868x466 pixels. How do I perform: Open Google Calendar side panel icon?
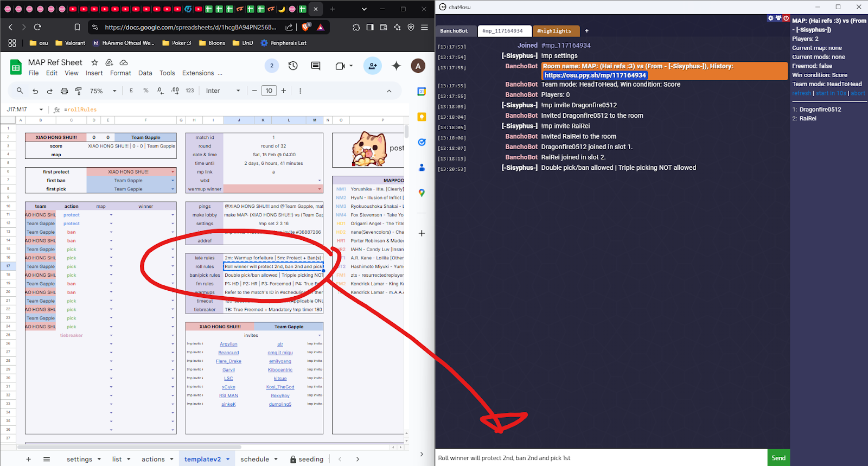coord(422,92)
